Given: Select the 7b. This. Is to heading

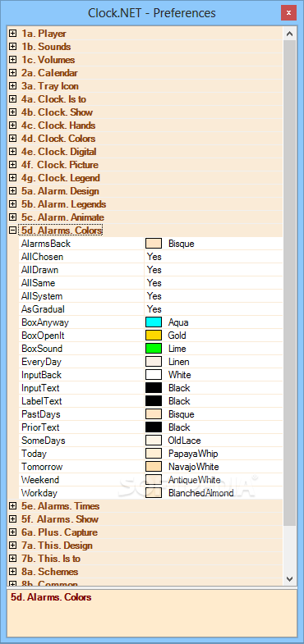Looking at the screenshot, I should [51, 559].
